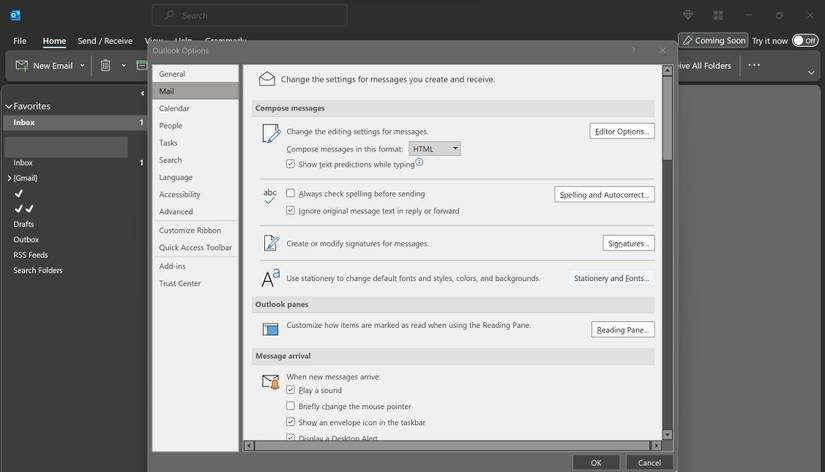This screenshot has width=825, height=472.
Task: Collapse the Favorites section
Action: [8, 106]
